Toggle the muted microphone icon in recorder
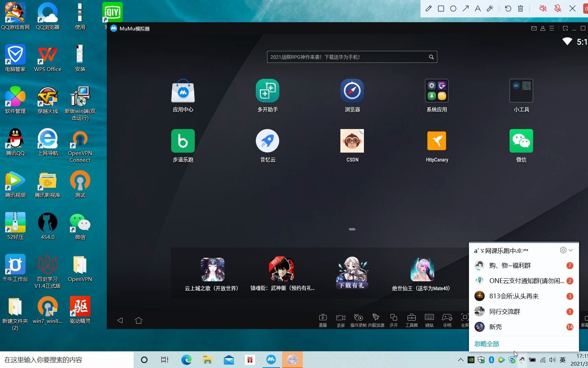This screenshot has height=368, width=588. (558, 9)
